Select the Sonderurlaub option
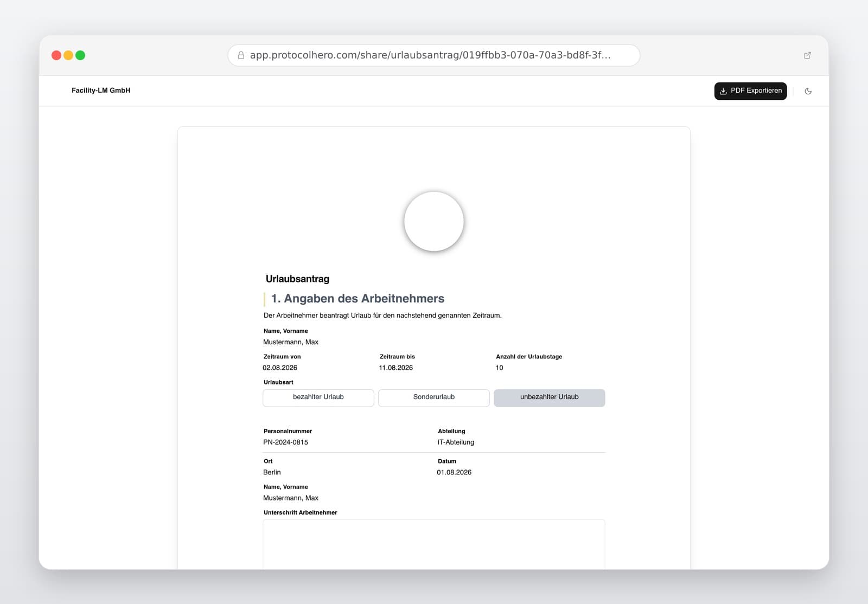 [434, 397]
